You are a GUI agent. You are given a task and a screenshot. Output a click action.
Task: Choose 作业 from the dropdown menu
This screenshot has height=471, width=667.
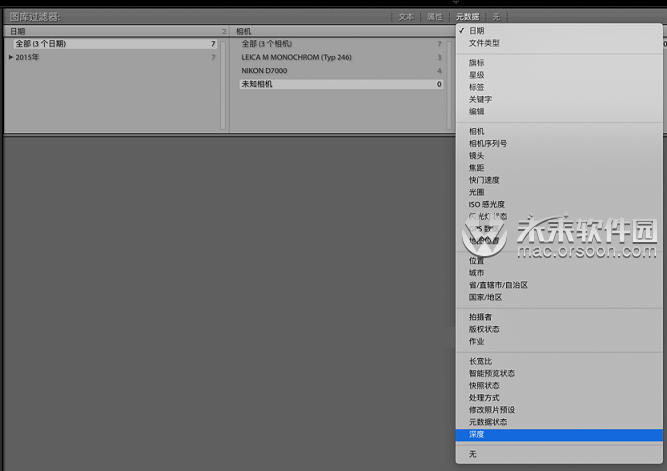559,342
